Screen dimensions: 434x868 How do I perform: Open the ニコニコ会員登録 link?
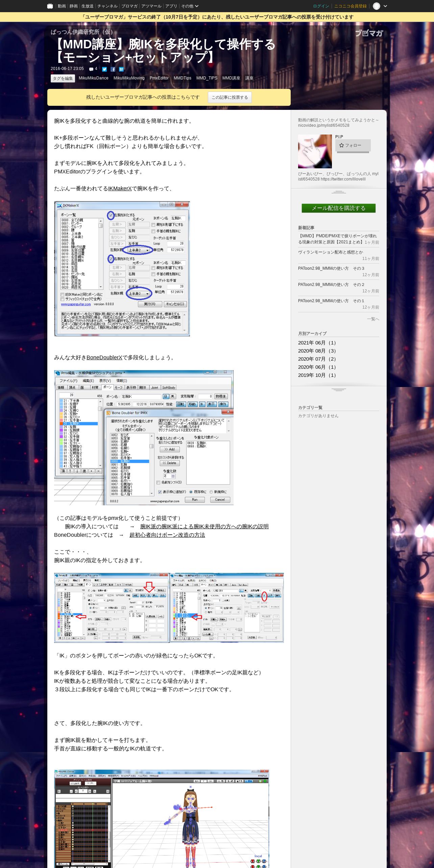click(351, 6)
